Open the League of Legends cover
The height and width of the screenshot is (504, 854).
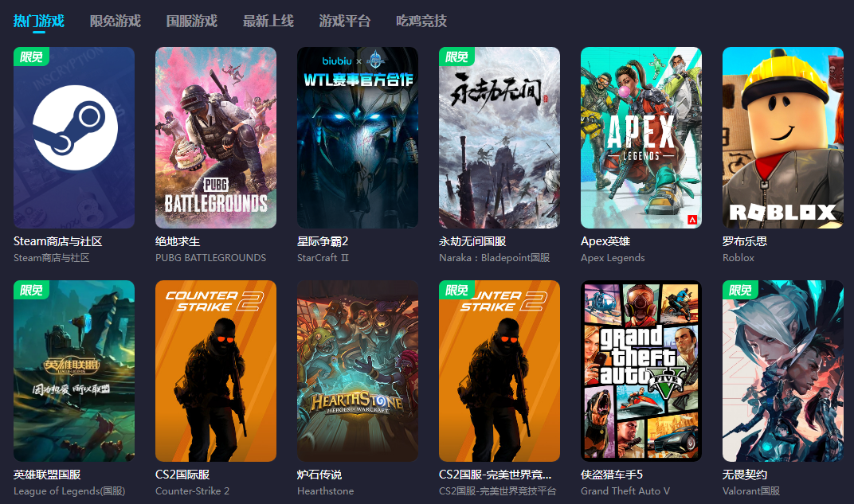[74, 371]
